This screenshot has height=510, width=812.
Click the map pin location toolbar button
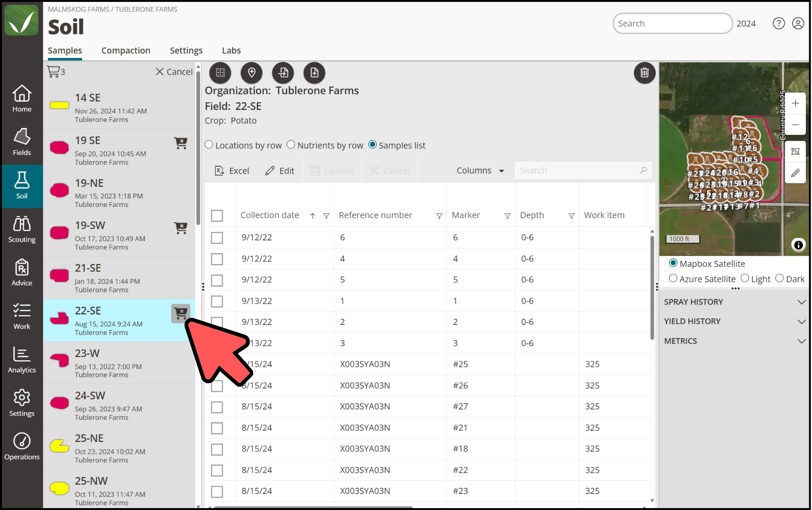click(x=252, y=73)
